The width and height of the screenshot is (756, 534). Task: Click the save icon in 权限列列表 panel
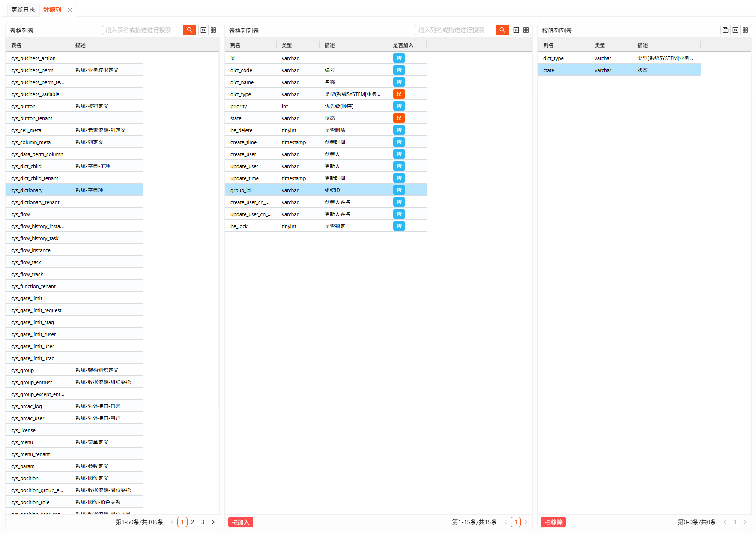(x=726, y=30)
